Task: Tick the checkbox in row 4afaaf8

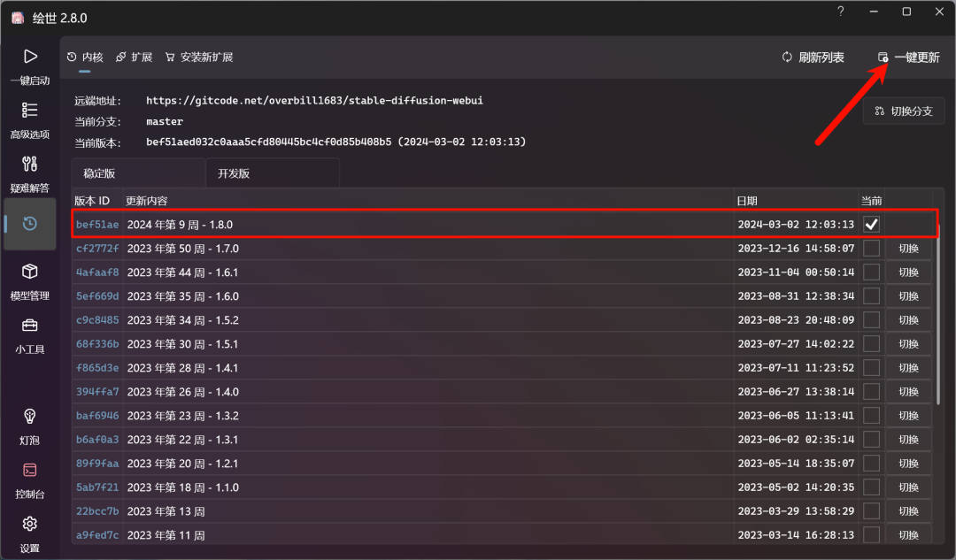Action: point(871,272)
